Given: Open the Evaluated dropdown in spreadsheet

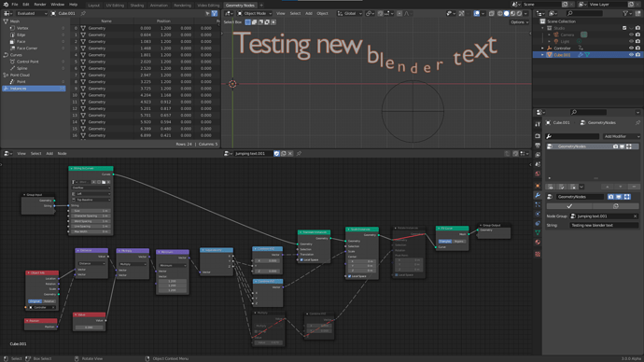Looking at the screenshot, I should (32, 14).
